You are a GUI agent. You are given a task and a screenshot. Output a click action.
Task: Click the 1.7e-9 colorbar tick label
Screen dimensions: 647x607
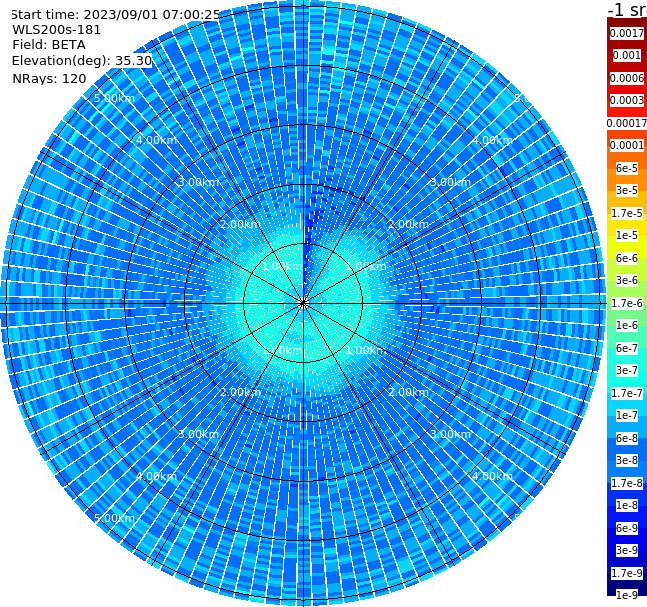tap(627, 573)
